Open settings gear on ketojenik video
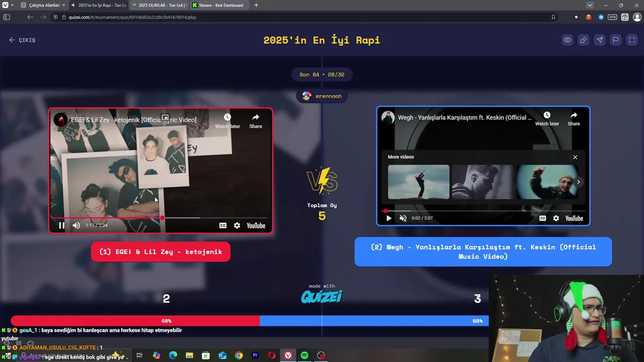The image size is (644, 362). click(x=237, y=226)
